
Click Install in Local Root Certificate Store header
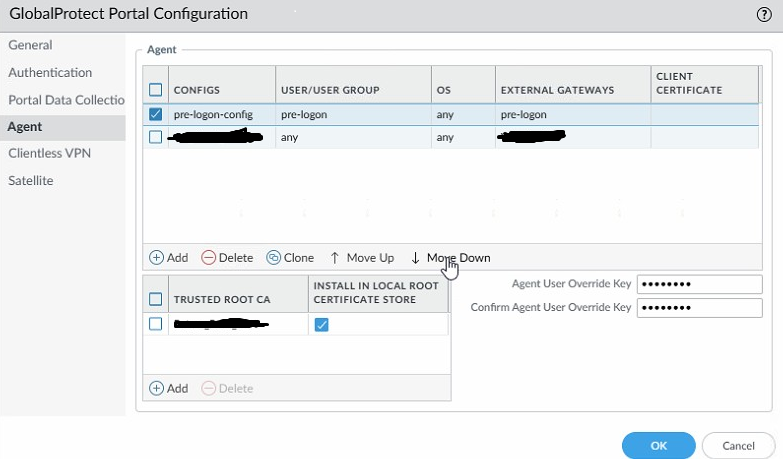coord(376,293)
